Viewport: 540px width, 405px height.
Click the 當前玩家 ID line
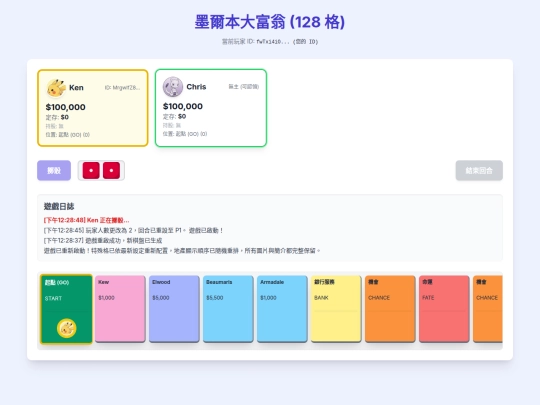point(270,42)
